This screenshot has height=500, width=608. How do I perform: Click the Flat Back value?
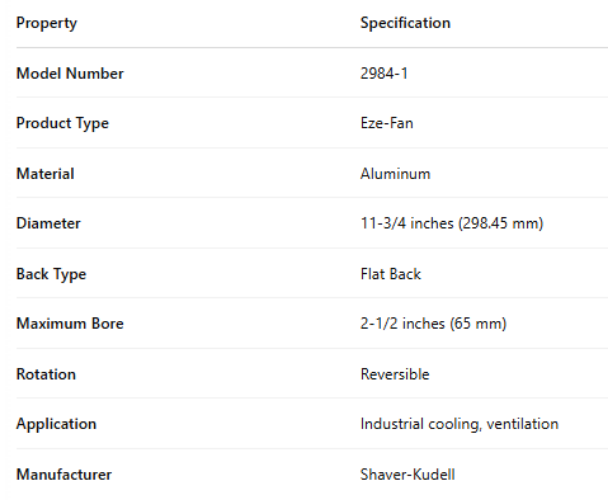(x=390, y=274)
